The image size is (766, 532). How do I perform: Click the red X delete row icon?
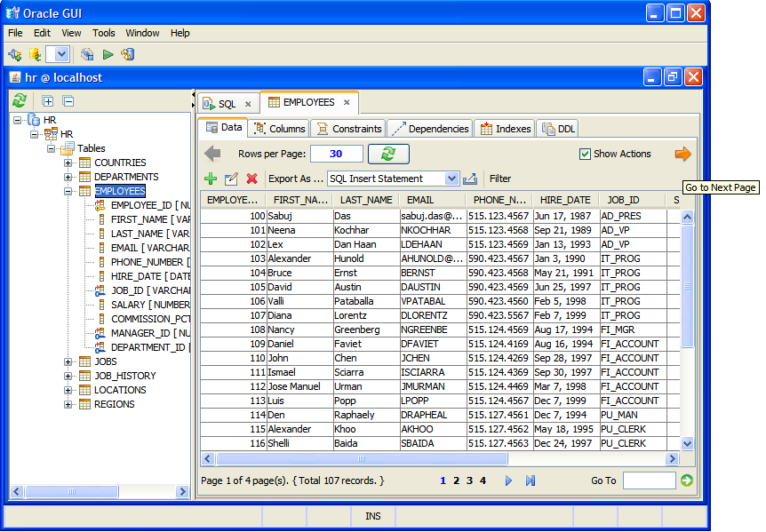251,179
